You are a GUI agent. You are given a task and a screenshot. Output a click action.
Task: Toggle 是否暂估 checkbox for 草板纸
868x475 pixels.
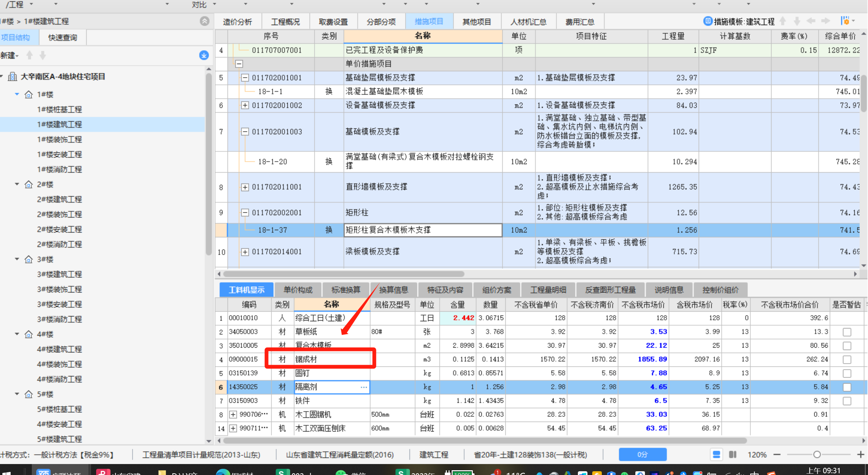click(x=847, y=332)
